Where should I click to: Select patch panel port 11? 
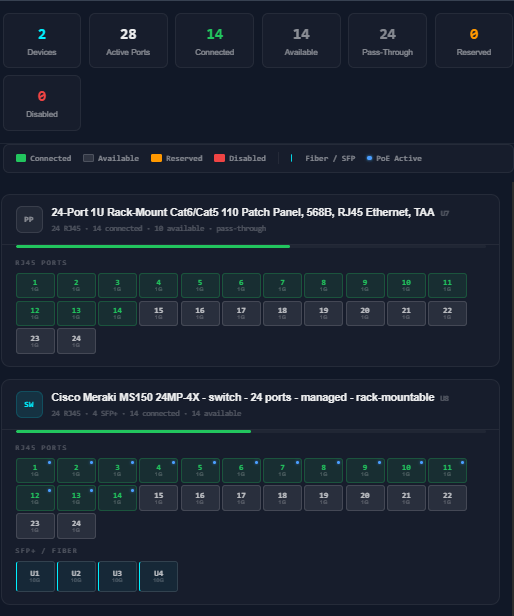447,285
